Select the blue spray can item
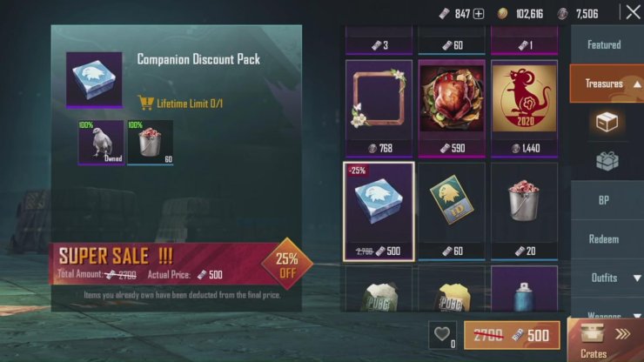 524,288
